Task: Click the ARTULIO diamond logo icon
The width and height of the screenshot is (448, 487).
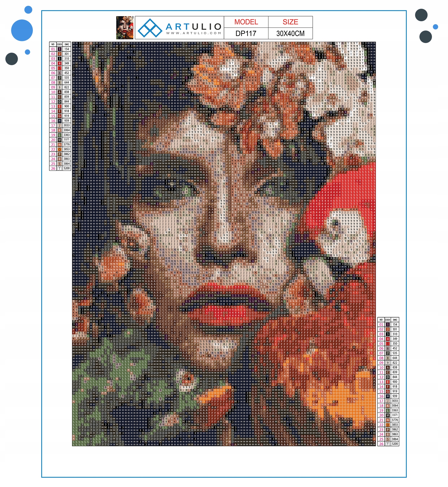Action: click(150, 28)
